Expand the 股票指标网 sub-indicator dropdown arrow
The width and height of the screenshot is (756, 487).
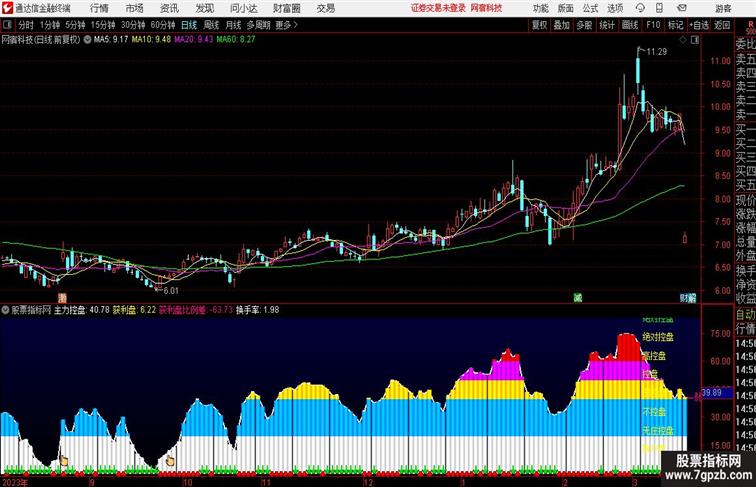[5, 310]
